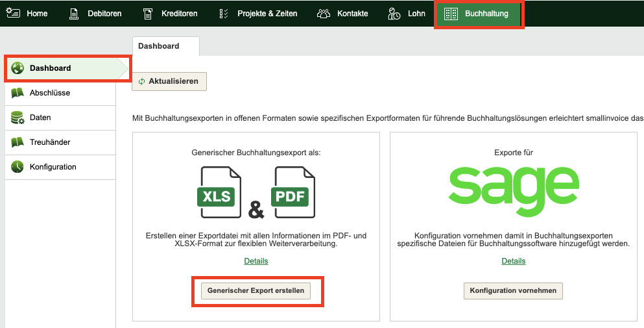Open the Dashboard sidebar entry
The width and height of the screenshot is (644, 328).
(51, 68)
